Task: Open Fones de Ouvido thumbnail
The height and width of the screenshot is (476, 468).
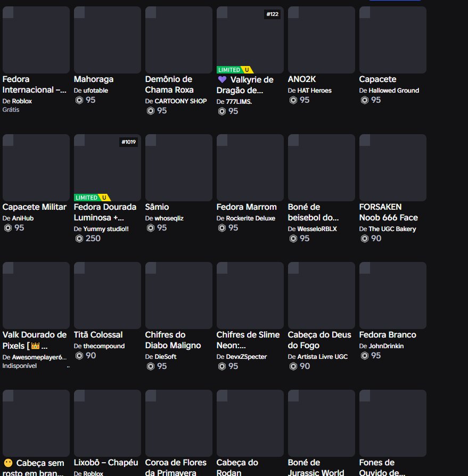Action: [x=393, y=423]
